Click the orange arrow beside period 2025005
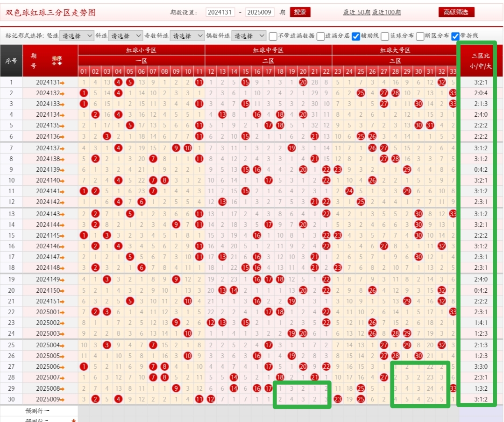Viewport: 504px width, 422px height. (62, 357)
